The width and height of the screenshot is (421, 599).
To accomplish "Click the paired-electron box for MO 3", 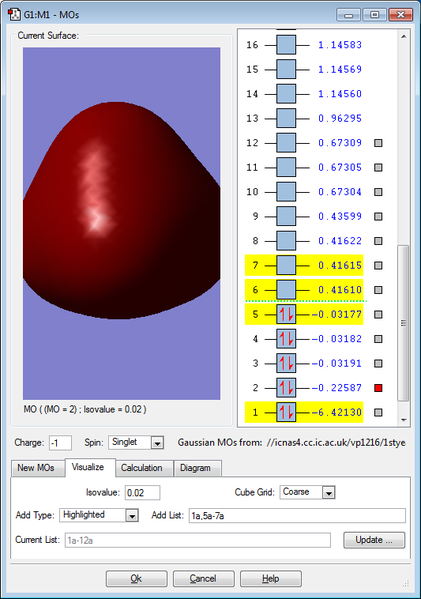I will pyautogui.click(x=286, y=363).
